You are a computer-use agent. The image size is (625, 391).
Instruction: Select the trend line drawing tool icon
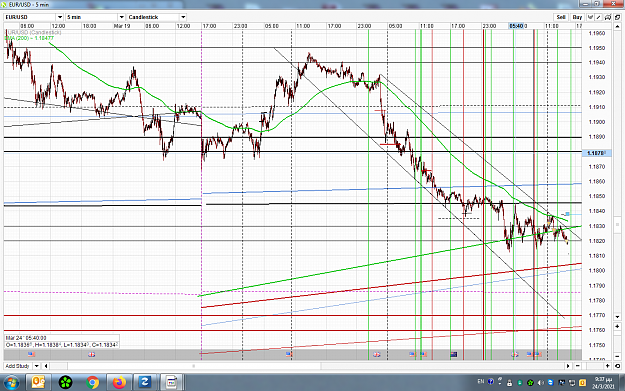pos(599,17)
